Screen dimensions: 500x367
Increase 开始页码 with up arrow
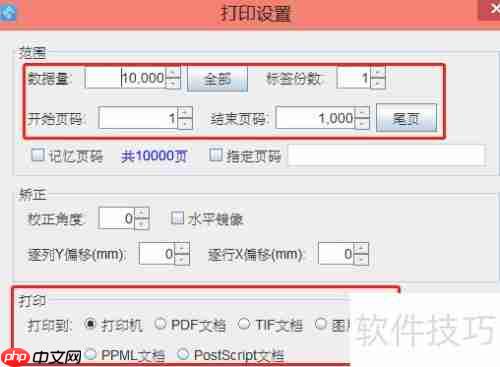pos(185,112)
